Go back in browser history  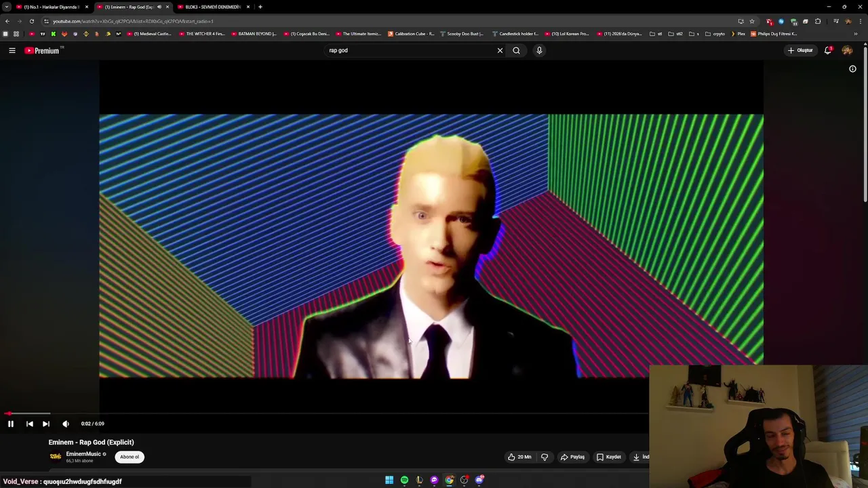click(x=7, y=21)
